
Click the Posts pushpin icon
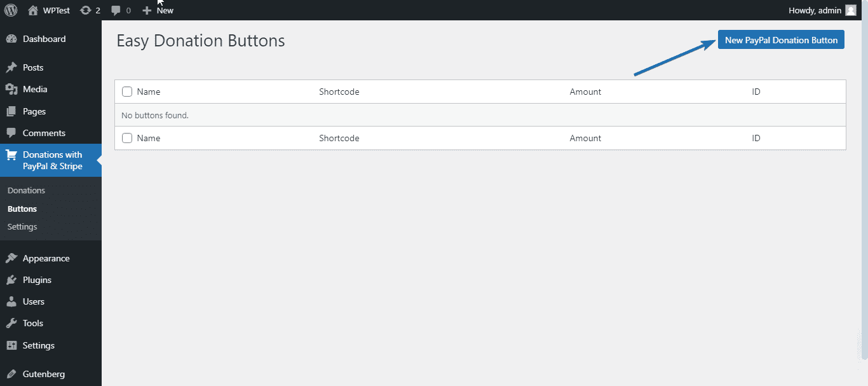point(11,67)
